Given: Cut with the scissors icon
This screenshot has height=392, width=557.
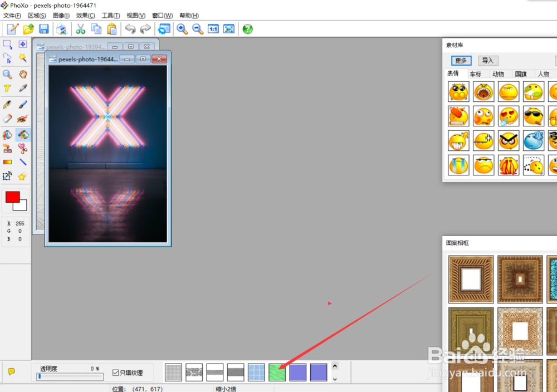Looking at the screenshot, I should tap(81, 29).
